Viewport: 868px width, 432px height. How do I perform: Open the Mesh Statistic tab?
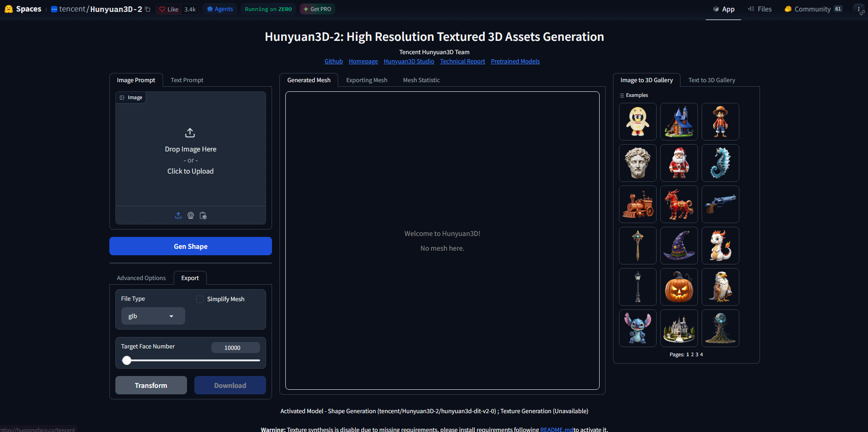421,80
